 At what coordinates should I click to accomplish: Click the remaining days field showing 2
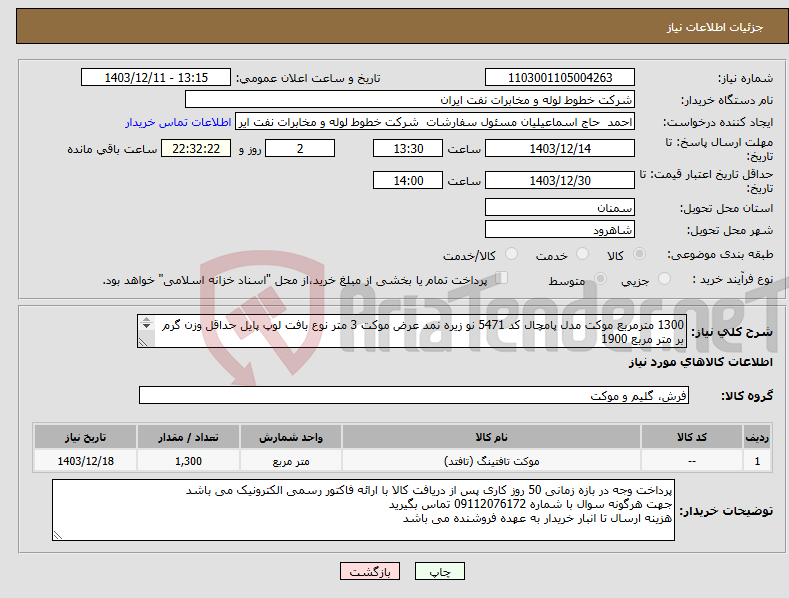point(300,148)
